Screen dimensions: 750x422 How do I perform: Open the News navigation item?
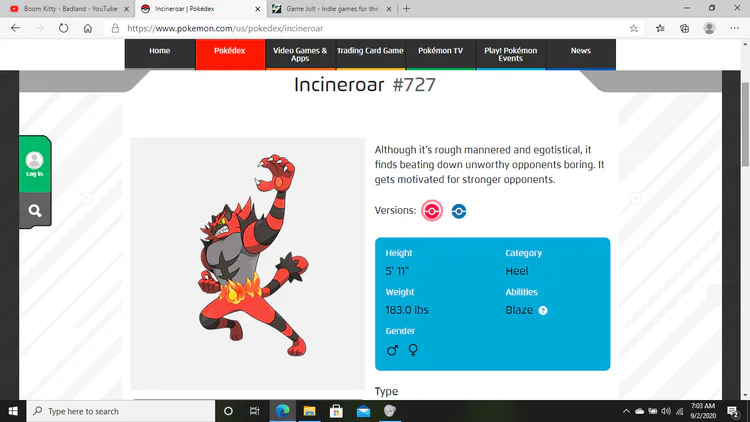[581, 54]
